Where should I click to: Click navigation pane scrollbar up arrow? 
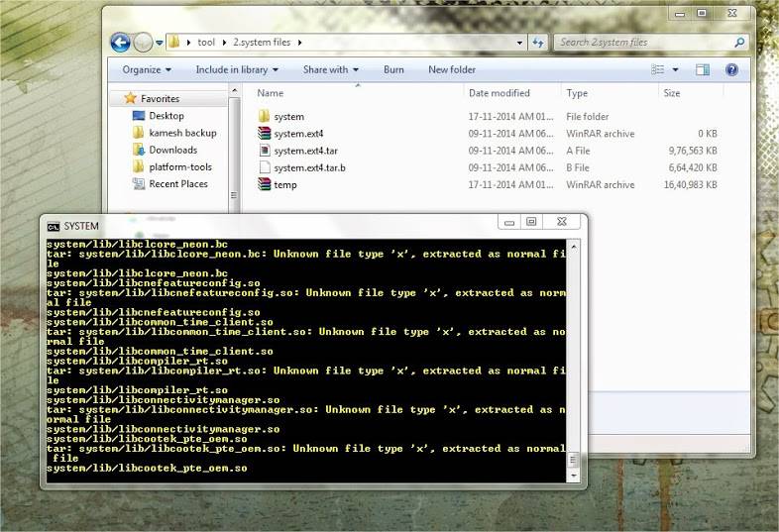[234, 91]
